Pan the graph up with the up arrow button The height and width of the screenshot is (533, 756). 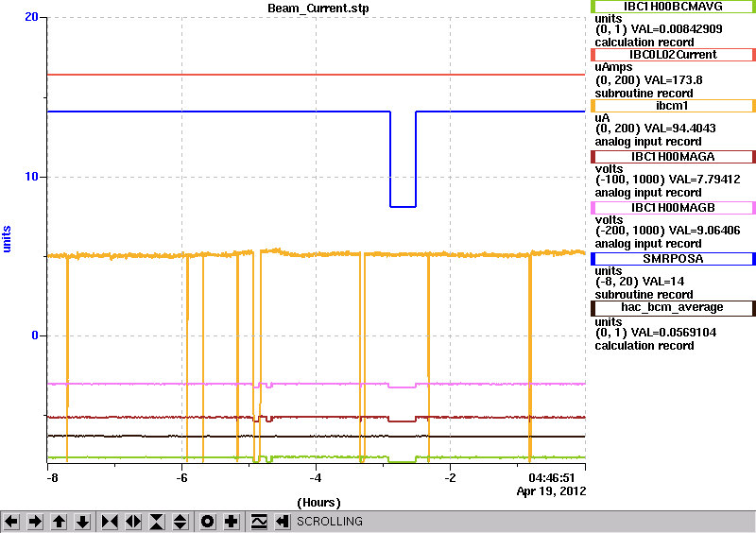pyautogui.click(x=59, y=522)
